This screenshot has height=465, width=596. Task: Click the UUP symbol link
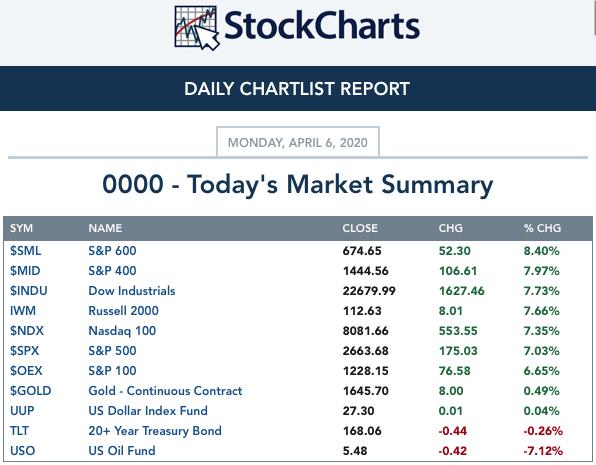click(22, 411)
